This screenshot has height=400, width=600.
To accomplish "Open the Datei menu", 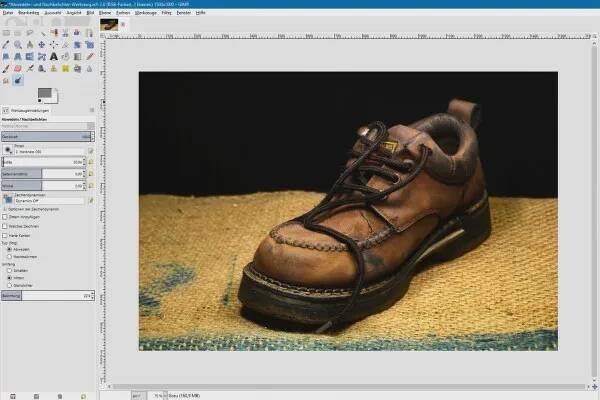I will 8,14.
